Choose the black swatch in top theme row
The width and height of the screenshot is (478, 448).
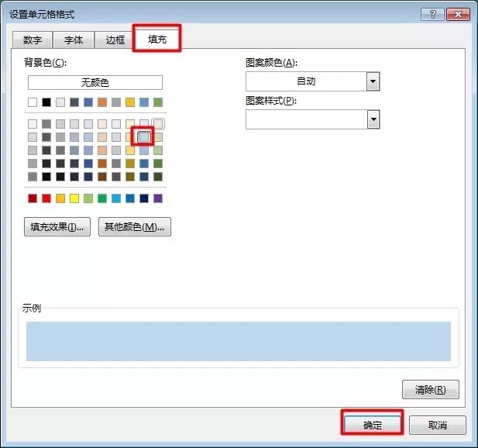click(x=46, y=102)
